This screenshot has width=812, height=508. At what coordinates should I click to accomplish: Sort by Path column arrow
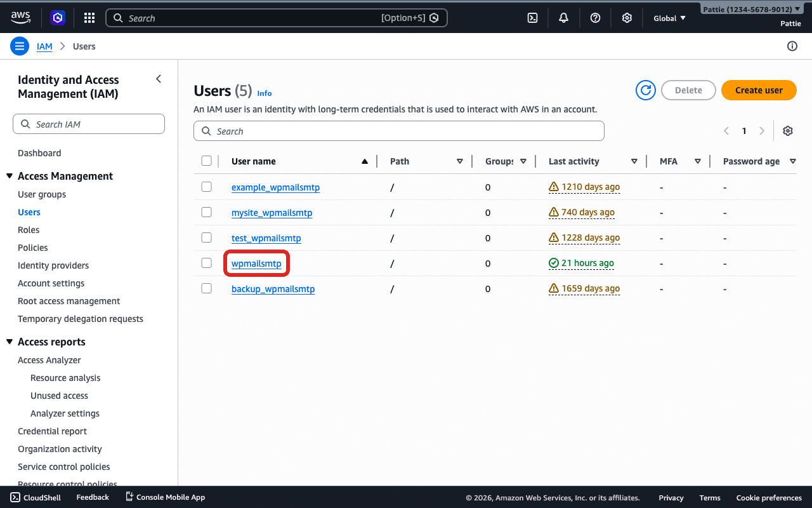(x=460, y=161)
